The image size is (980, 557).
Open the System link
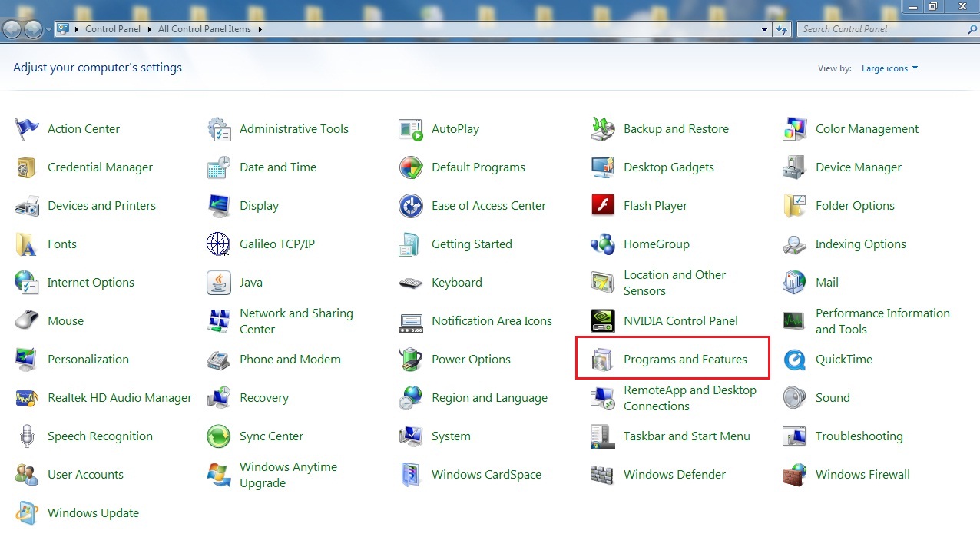(451, 436)
